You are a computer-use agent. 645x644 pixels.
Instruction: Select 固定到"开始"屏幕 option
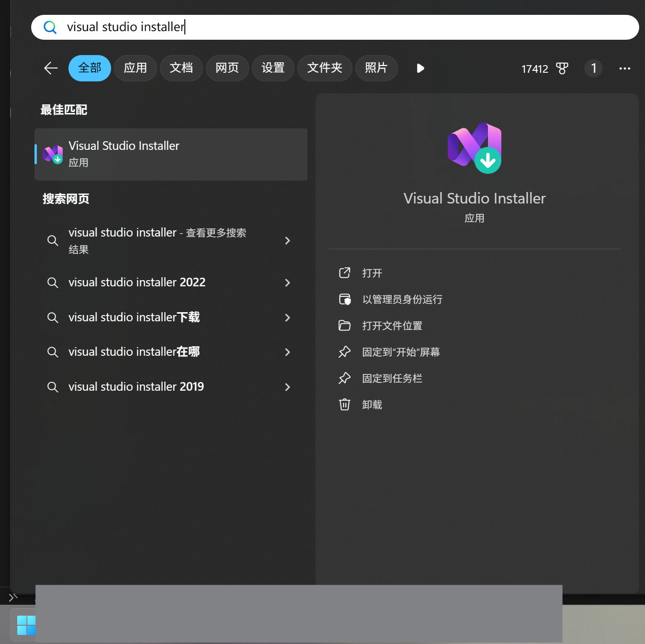401,352
